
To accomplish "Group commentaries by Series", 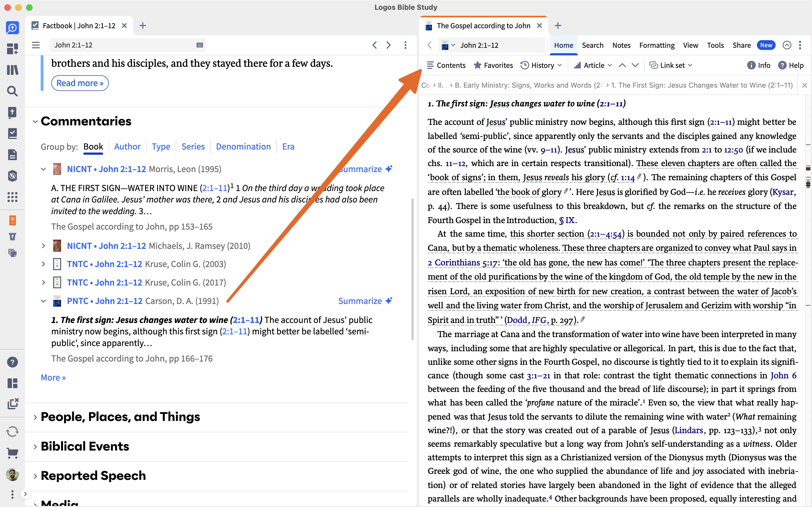I will 193,147.
